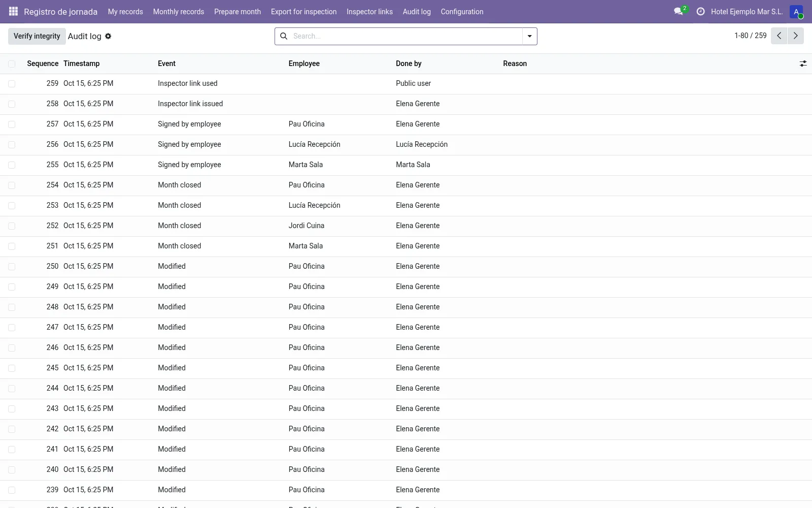Open the Prepare month menu
The width and height of the screenshot is (812, 508).
[238, 12]
